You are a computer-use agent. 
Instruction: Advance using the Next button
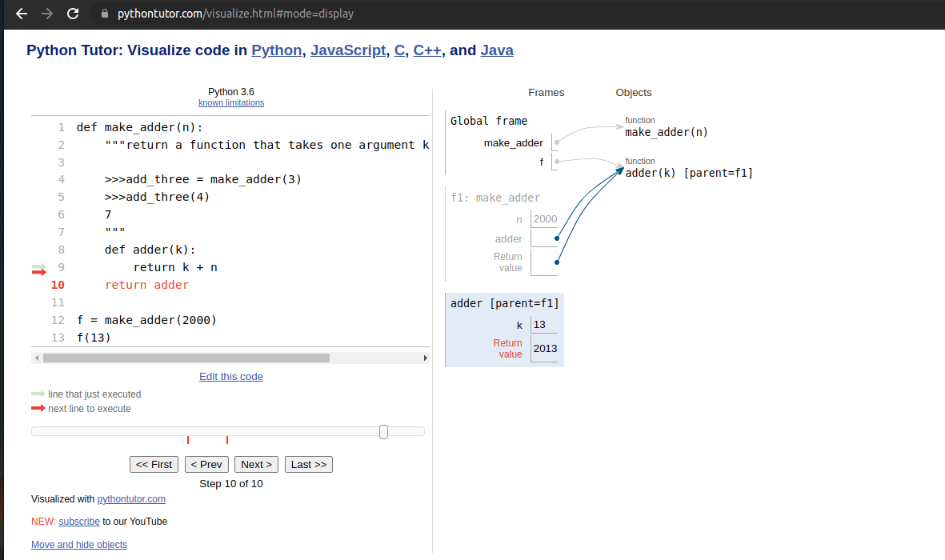(x=257, y=464)
